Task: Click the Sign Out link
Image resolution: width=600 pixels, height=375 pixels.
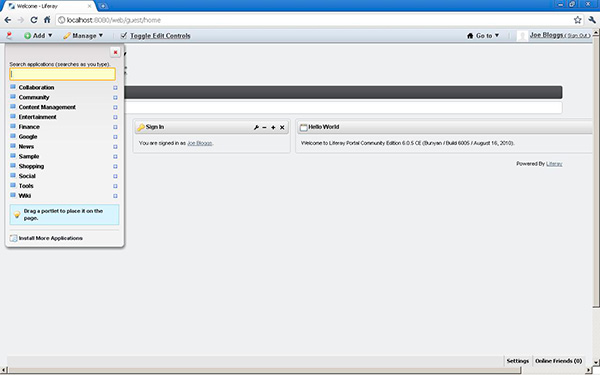Action: 578,36
